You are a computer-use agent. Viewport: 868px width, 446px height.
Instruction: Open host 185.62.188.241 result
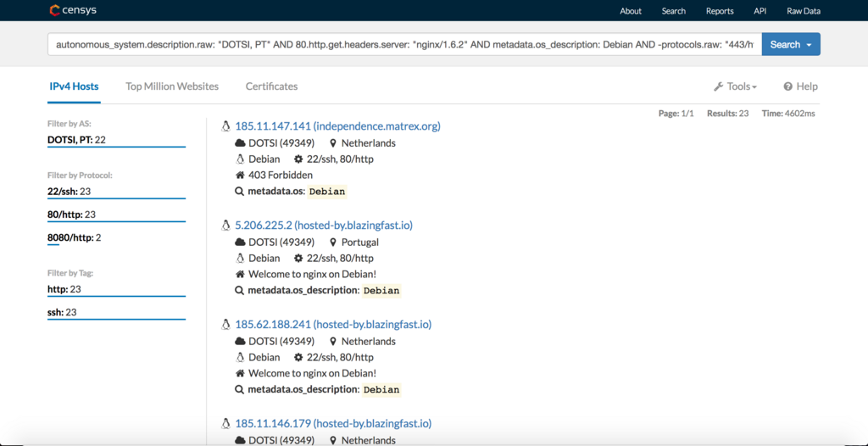click(x=333, y=325)
